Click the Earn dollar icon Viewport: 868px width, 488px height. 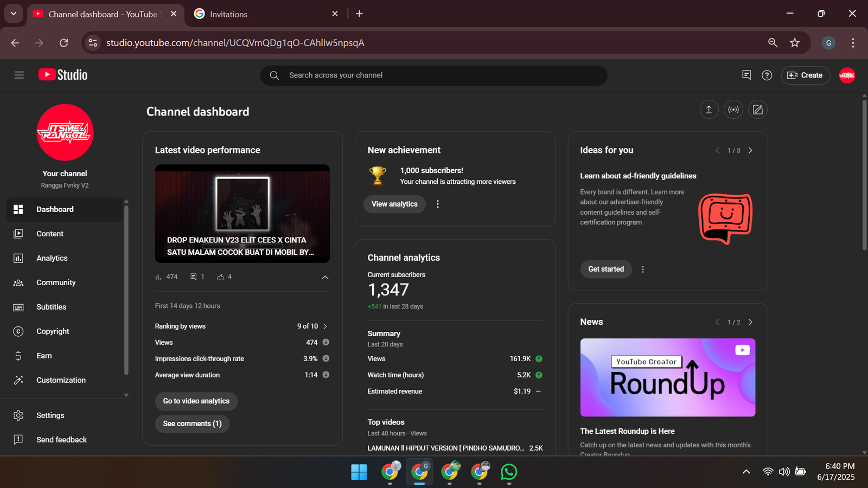18,356
